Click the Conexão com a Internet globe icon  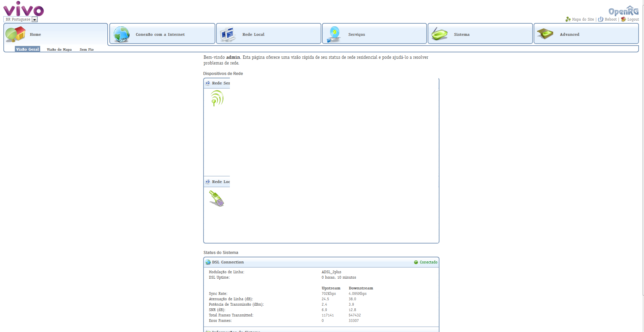(x=122, y=34)
